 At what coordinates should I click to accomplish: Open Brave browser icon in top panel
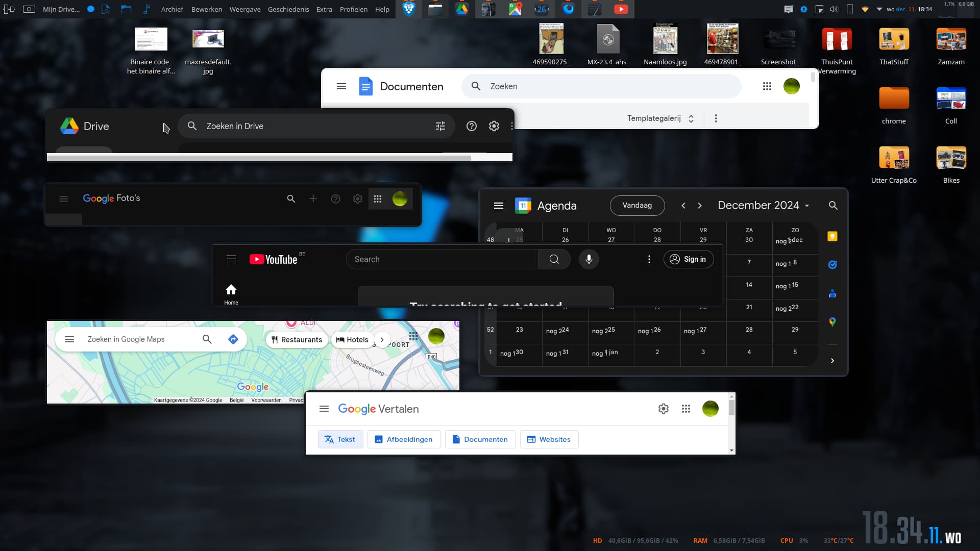pyautogui.click(x=409, y=9)
